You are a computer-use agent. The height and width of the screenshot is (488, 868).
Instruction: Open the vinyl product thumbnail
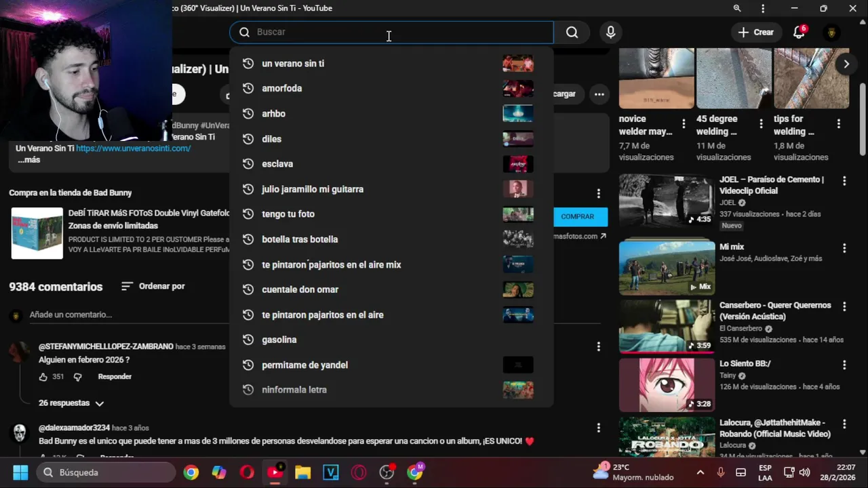tap(37, 233)
